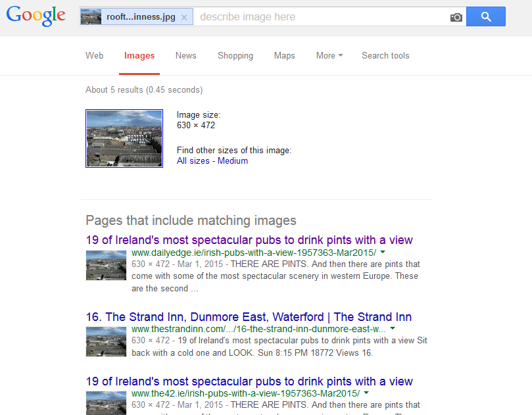The height and width of the screenshot is (415, 532).
Task: Open the the42.ie result title link
Action: click(x=249, y=381)
